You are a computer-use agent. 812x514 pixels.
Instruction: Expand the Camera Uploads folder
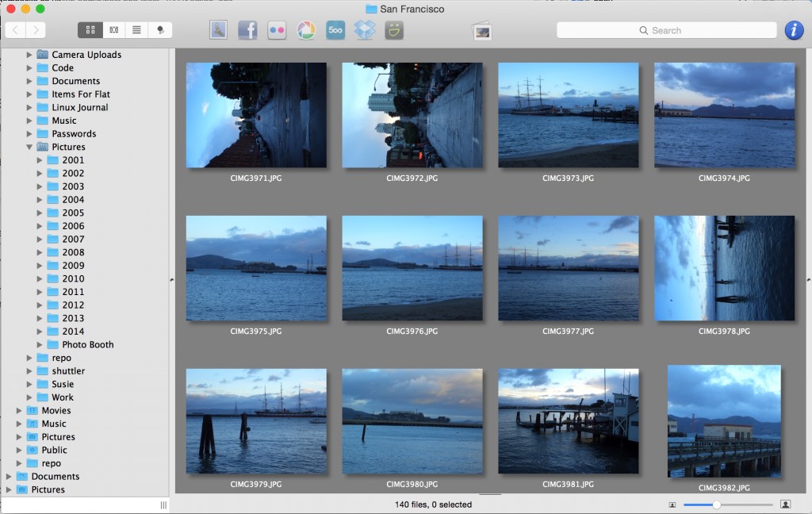(29, 55)
